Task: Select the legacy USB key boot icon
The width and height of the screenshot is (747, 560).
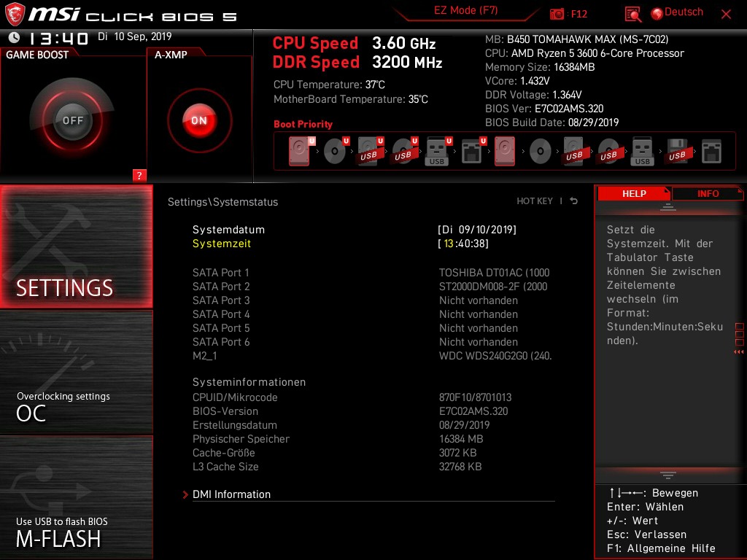Action: click(x=643, y=151)
